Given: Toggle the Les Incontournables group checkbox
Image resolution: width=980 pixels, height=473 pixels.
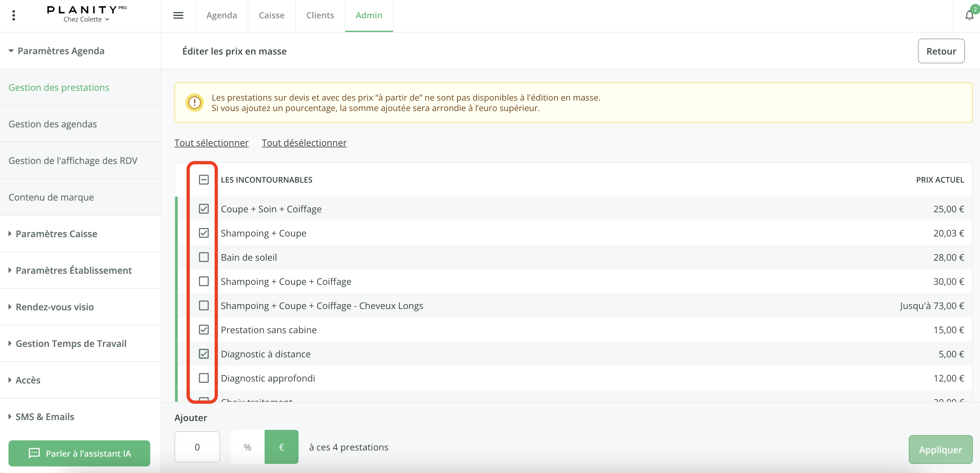Looking at the screenshot, I should pos(204,180).
